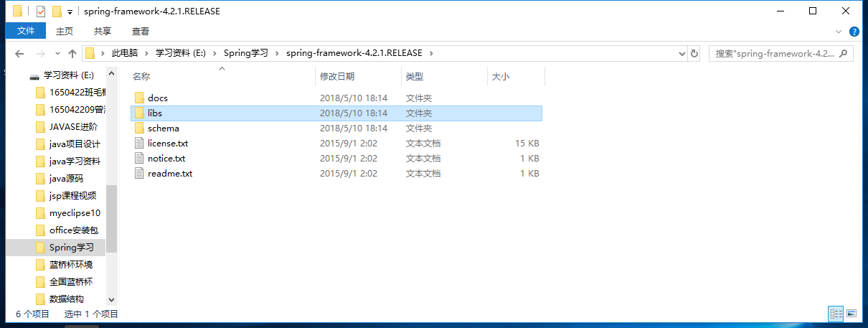Click the properties quick access icon

40,11
